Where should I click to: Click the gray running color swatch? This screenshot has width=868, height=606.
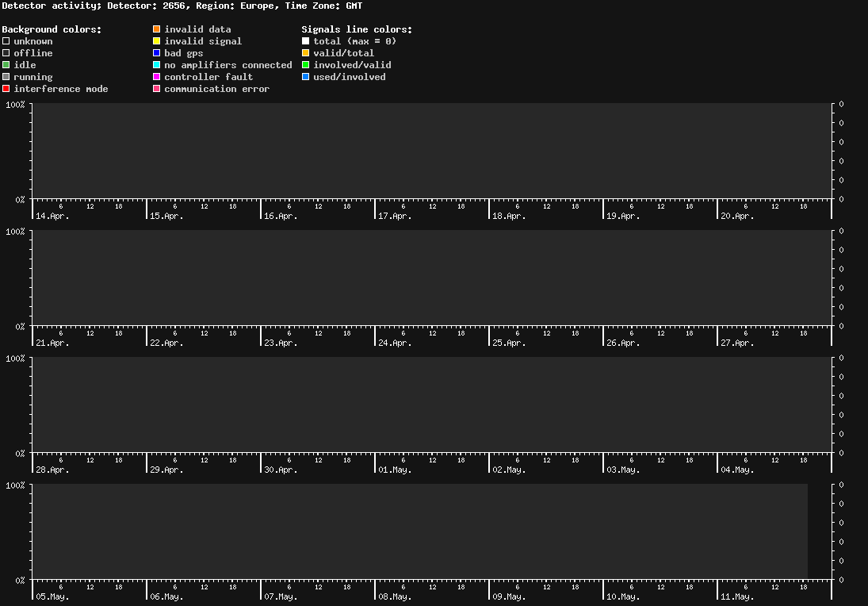[6, 77]
